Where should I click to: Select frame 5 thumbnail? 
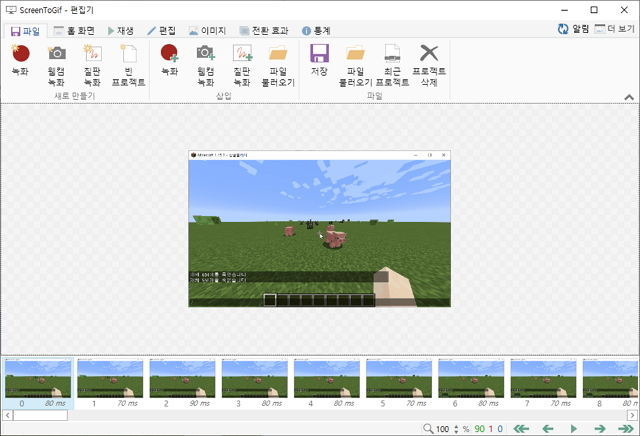click(x=399, y=383)
